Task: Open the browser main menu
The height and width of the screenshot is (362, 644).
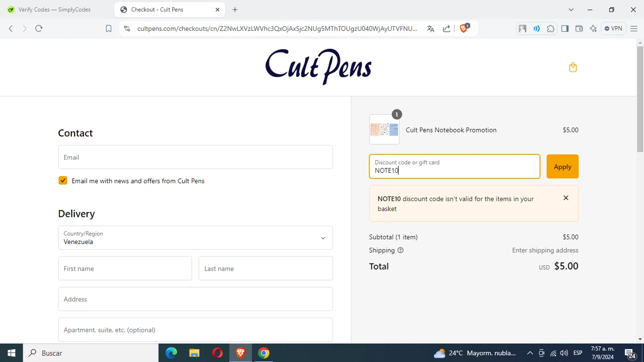Action: 634,28
